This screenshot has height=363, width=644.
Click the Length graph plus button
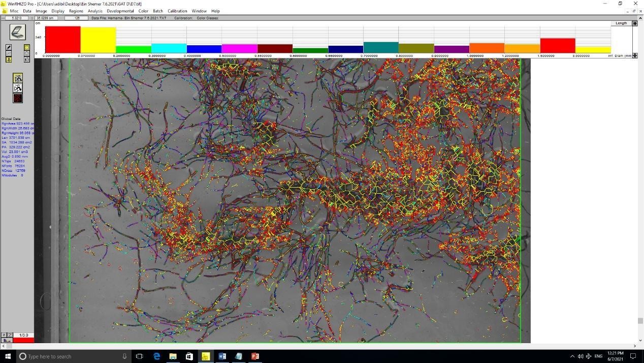click(x=635, y=23)
